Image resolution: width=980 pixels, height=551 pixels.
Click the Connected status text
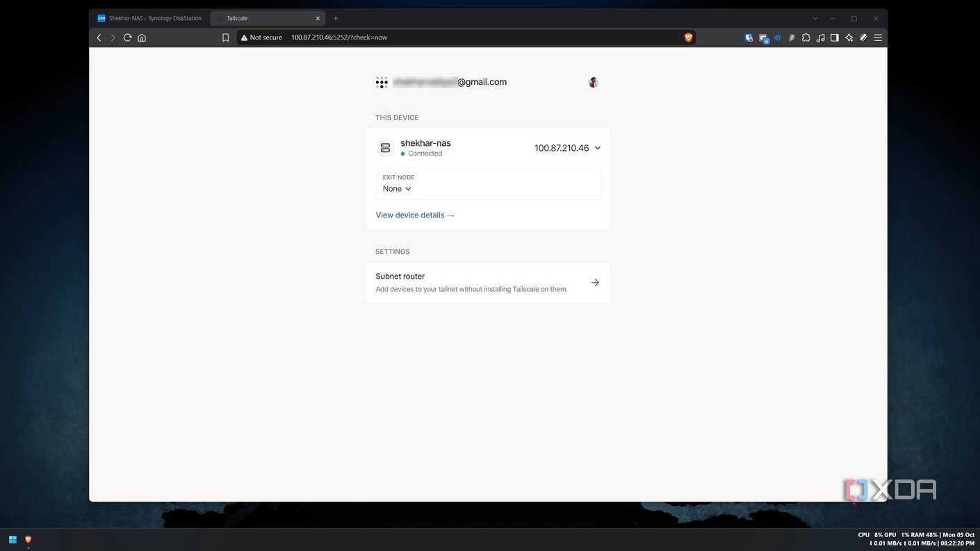coord(425,154)
